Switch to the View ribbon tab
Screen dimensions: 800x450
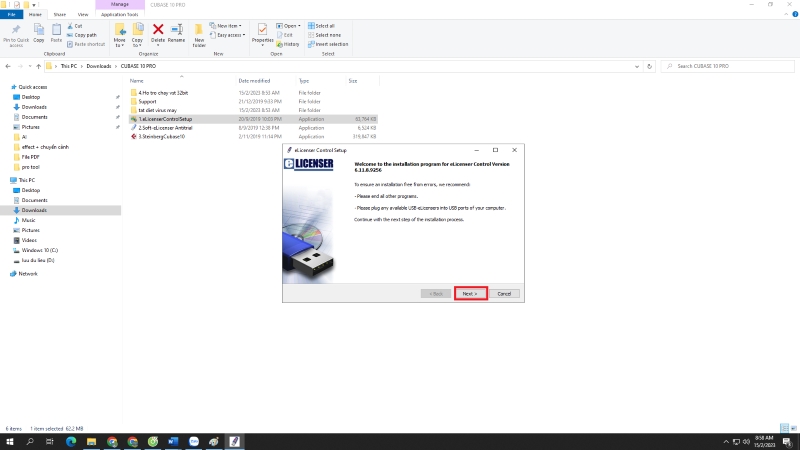click(83, 14)
